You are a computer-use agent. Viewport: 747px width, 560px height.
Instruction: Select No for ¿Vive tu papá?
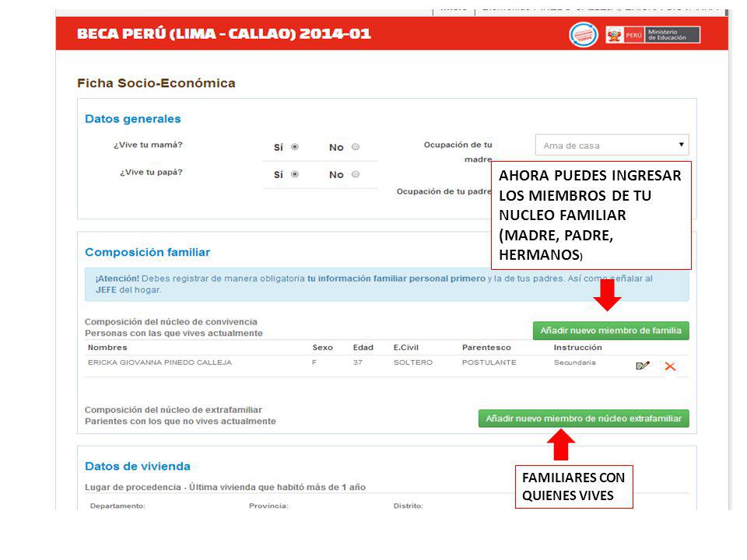coord(356,174)
